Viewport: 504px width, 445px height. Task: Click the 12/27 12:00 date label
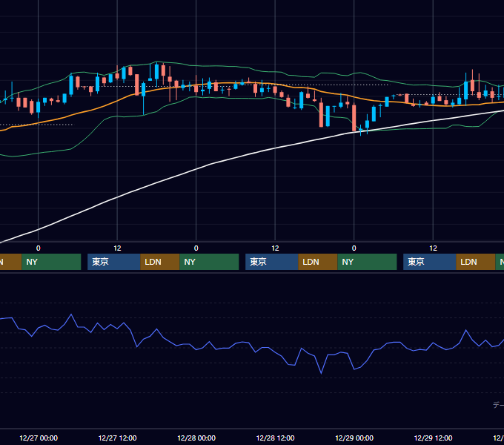coord(117,438)
